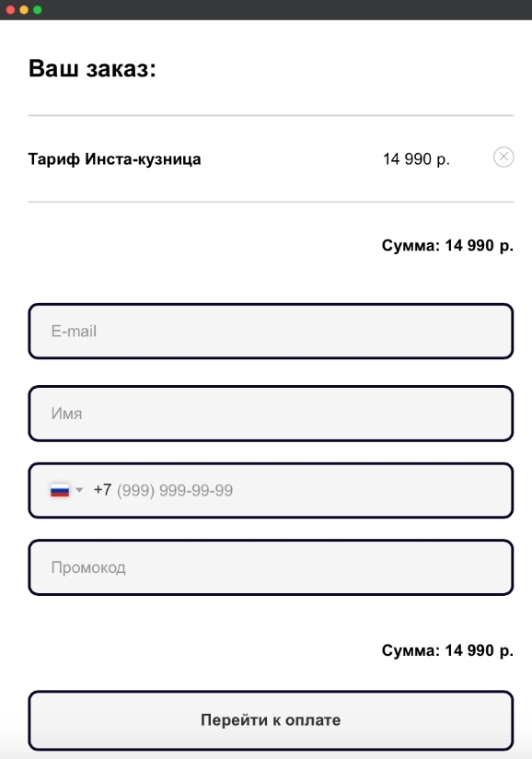Select the Промокод promo code field

click(x=271, y=567)
